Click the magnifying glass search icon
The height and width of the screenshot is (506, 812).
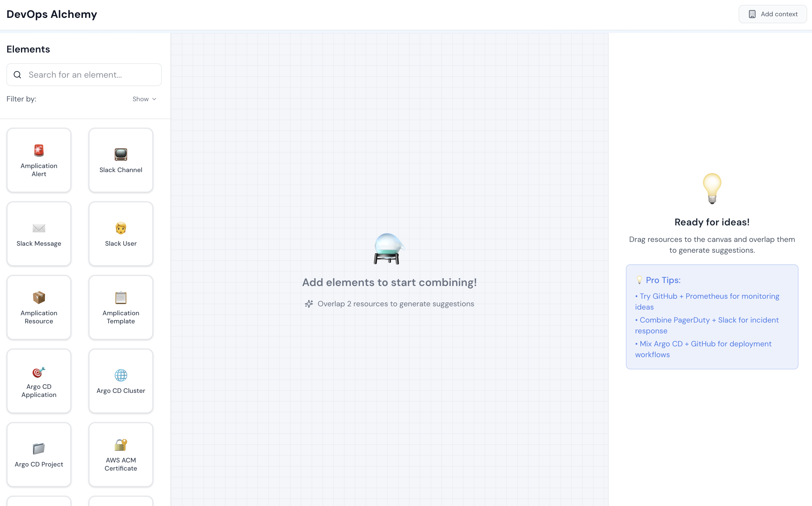(x=17, y=75)
